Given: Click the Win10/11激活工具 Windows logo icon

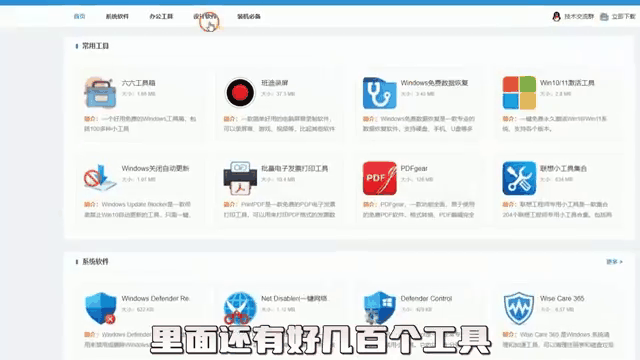Looking at the screenshot, I should [519, 93].
